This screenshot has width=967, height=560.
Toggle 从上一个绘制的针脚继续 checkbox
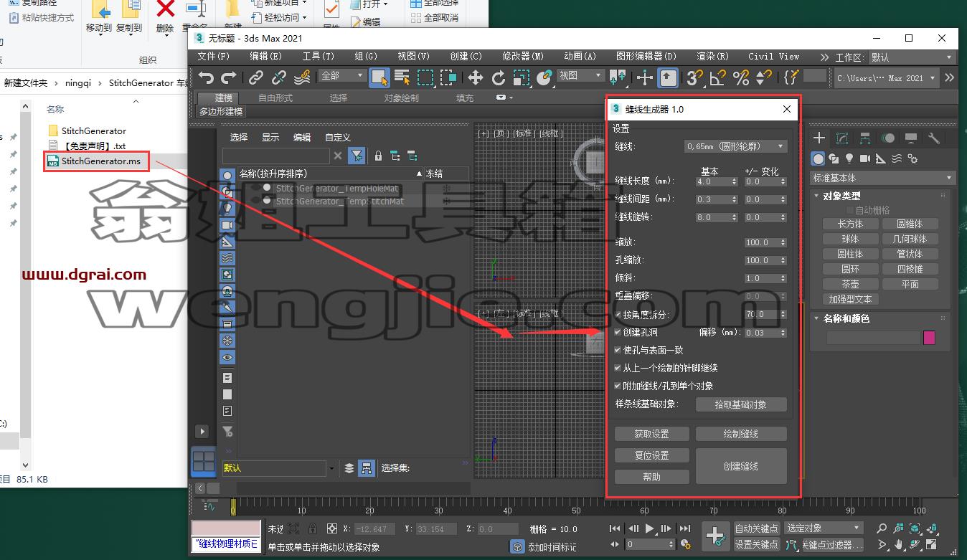[618, 368]
